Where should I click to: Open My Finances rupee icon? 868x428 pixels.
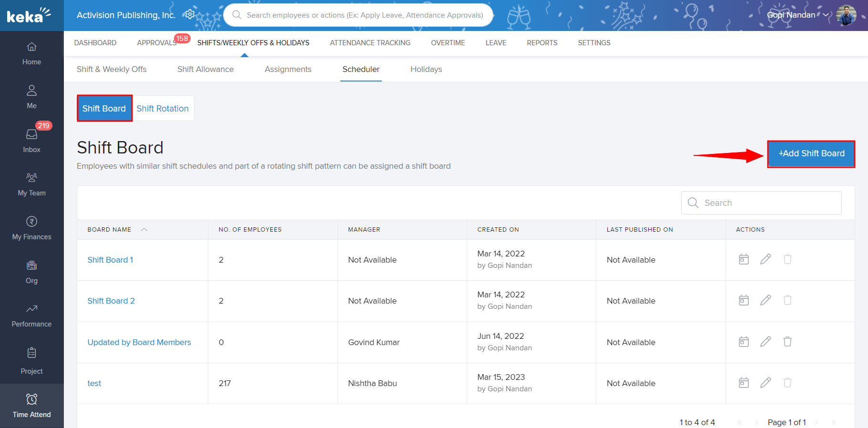tap(31, 222)
